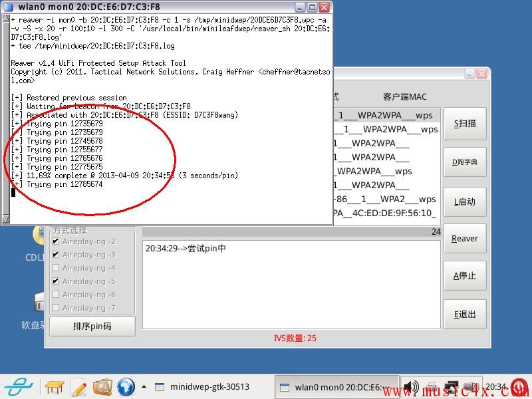The image size is (532, 399).
Task: Click the red power button in taskbar
Action: [x=519, y=388]
